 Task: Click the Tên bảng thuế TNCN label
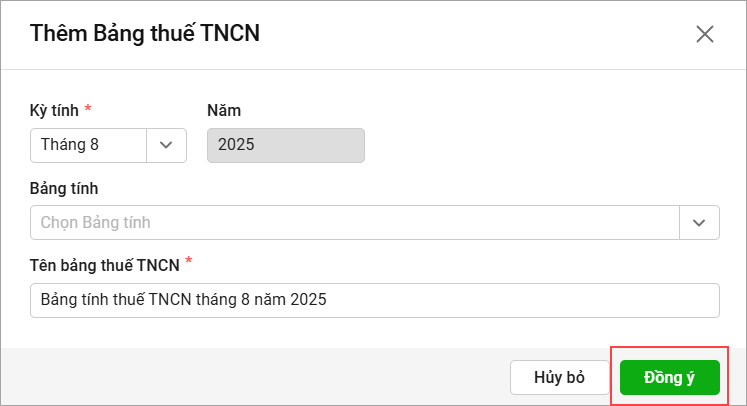click(105, 265)
